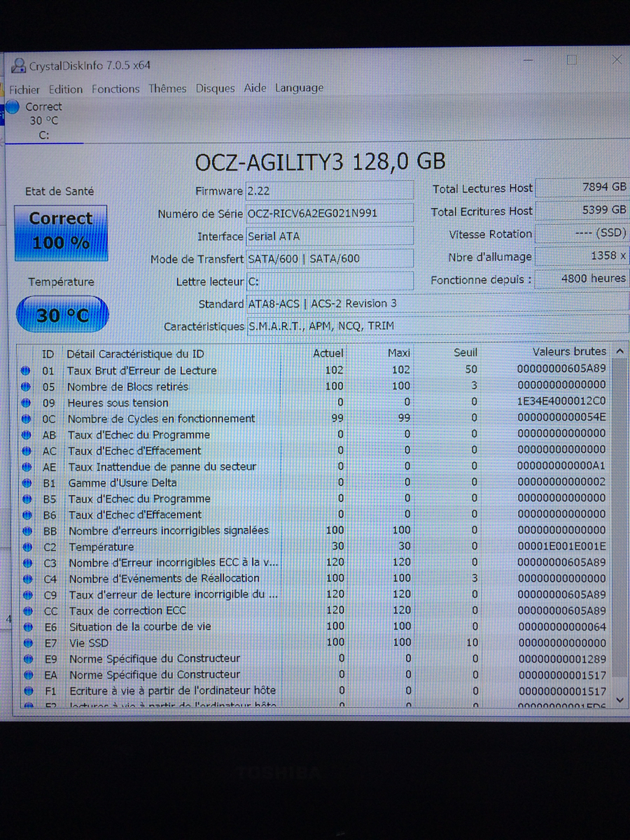
Task: Select 'Nombre d'Evénements de Réallocation' row
Action: (315, 578)
